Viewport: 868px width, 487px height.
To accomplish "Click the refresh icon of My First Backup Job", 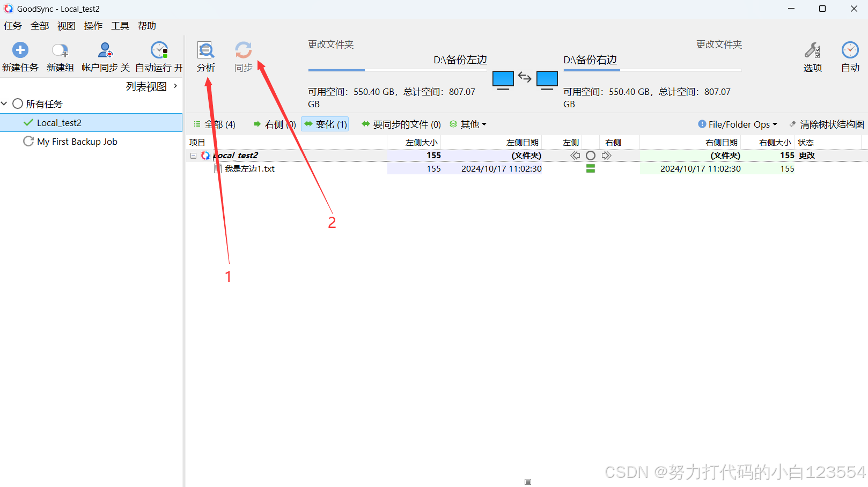I will click(x=28, y=142).
